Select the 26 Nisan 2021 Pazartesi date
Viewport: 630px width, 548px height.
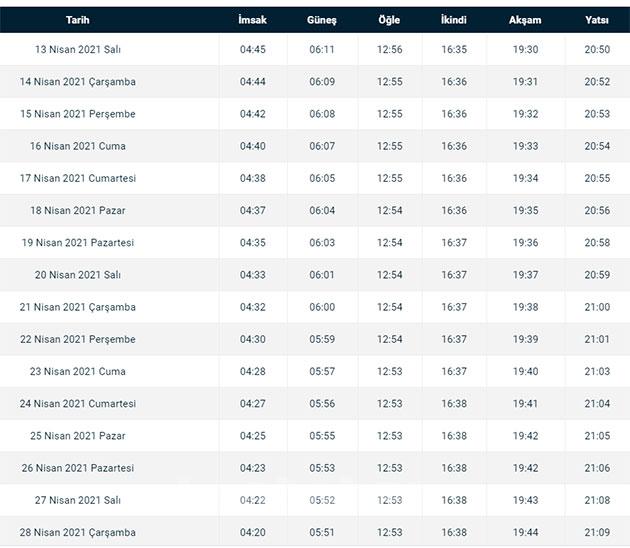tap(77, 468)
